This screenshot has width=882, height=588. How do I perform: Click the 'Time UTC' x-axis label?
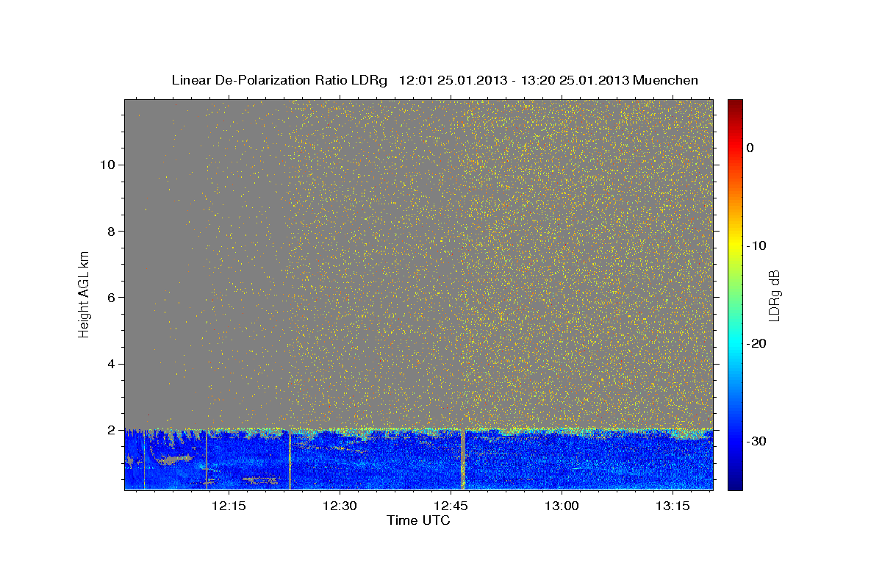[x=418, y=520]
